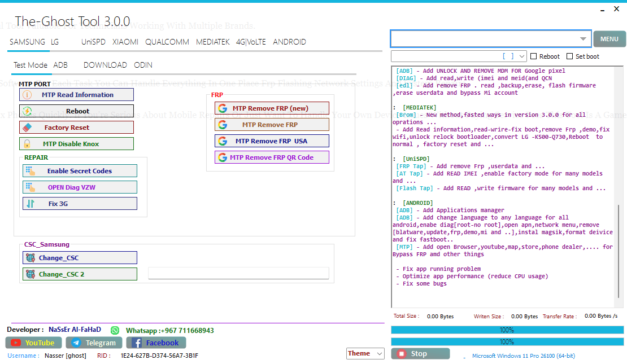Click the info icon on MTP Read Information
627x364 pixels.
click(x=27, y=95)
